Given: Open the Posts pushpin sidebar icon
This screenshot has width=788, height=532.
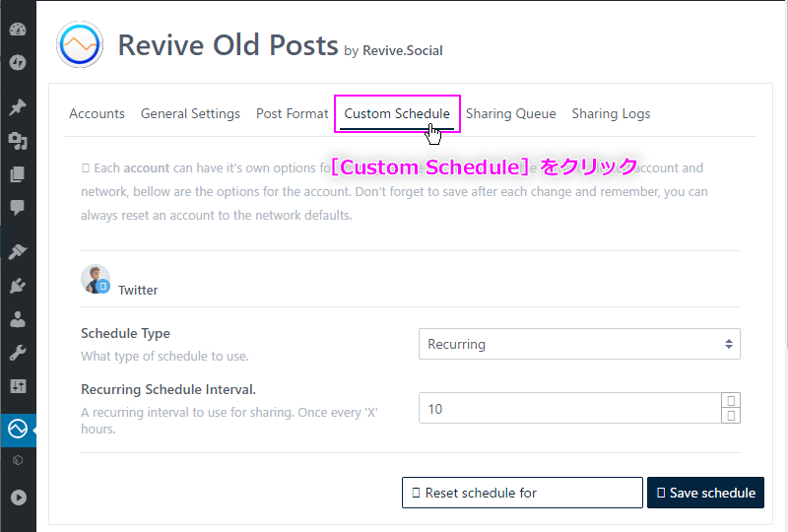Looking at the screenshot, I should 18,107.
